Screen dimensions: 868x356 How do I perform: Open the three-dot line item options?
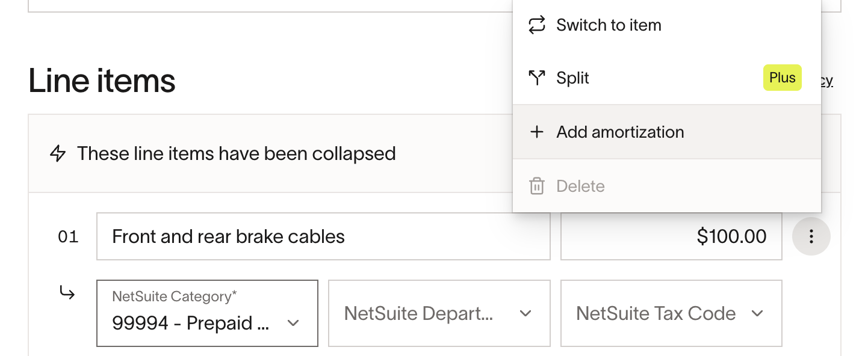pos(811,236)
